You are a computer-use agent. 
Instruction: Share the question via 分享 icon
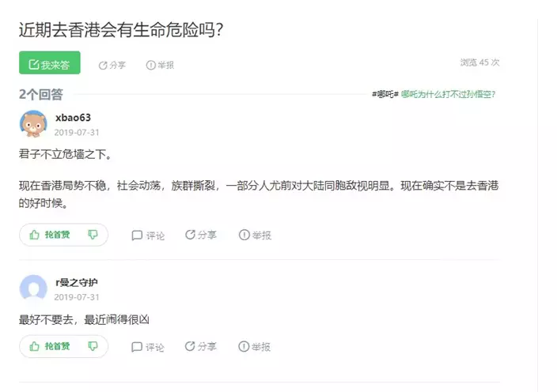point(112,65)
